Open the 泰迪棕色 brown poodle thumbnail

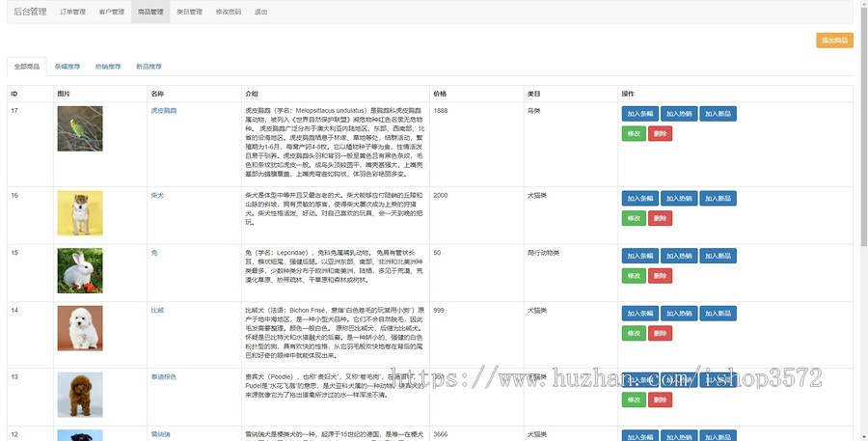[x=80, y=395]
